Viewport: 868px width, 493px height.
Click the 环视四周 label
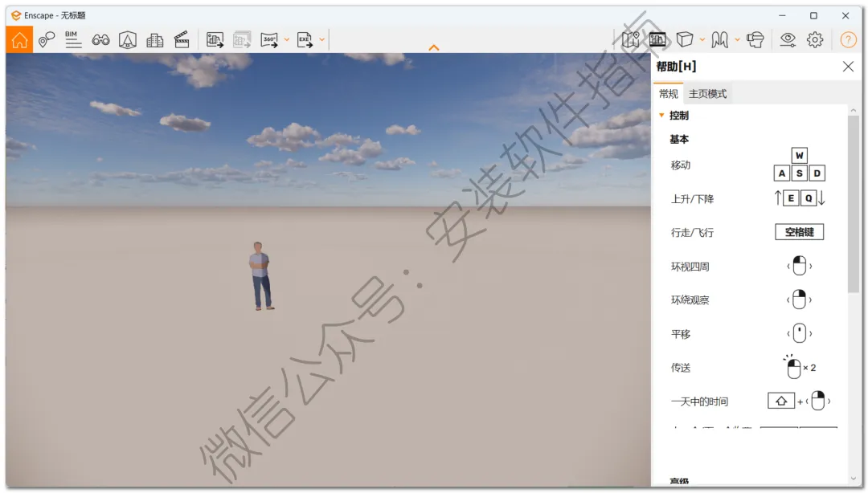click(690, 267)
